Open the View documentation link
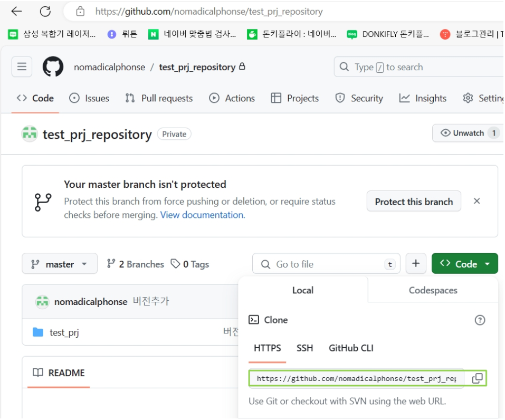The image size is (505, 420). coord(203,215)
